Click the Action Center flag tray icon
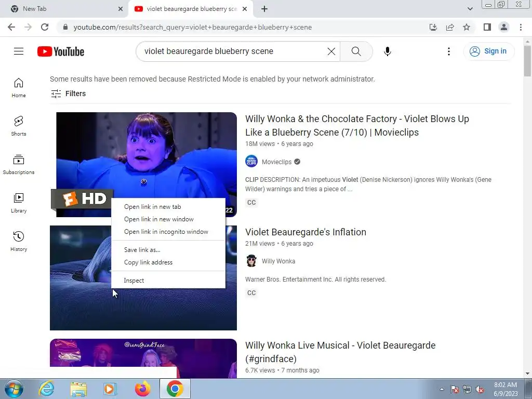This screenshot has width=532, height=399. tap(454, 389)
